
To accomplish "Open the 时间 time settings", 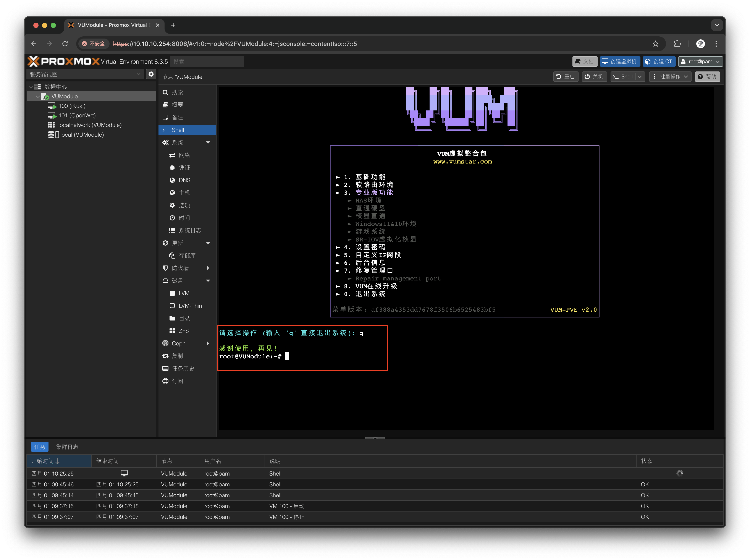I will (184, 218).
